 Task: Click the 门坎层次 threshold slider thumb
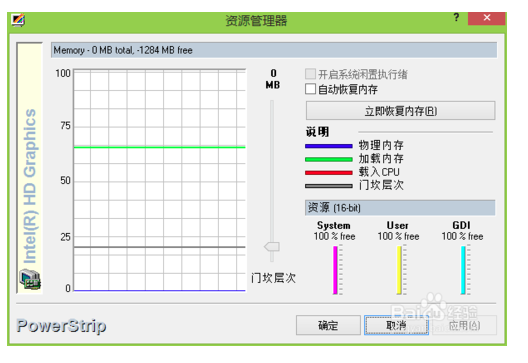pyautogui.click(x=272, y=247)
